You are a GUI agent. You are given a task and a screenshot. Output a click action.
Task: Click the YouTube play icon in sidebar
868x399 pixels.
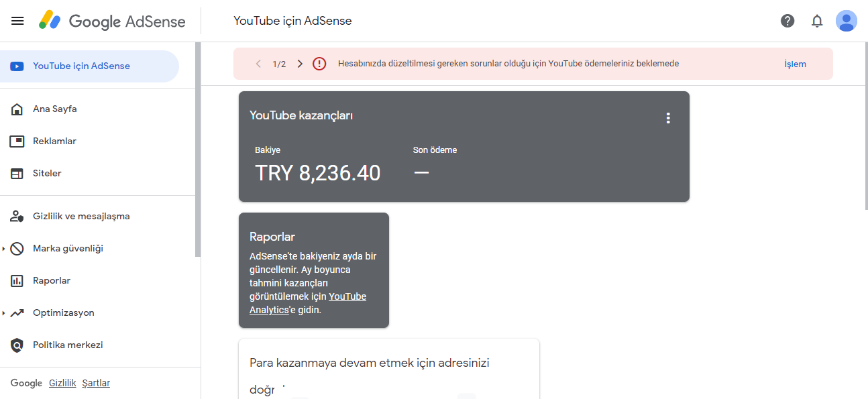click(17, 66)
